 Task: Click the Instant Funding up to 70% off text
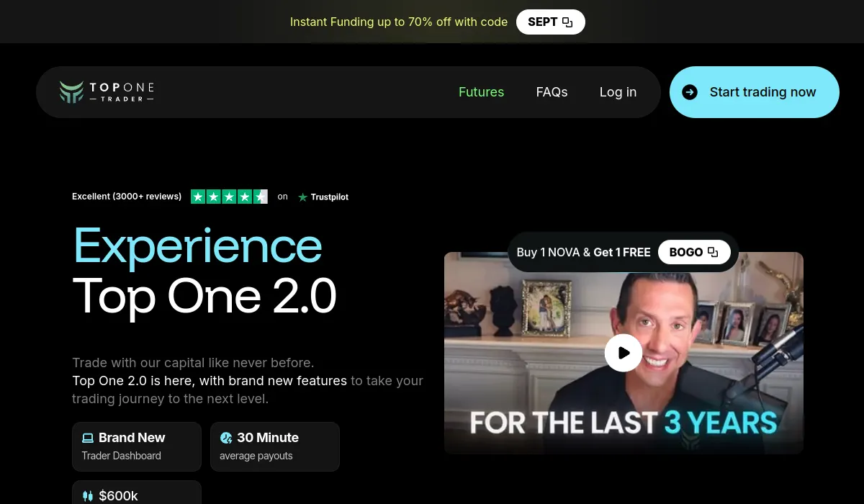(399, 22)
